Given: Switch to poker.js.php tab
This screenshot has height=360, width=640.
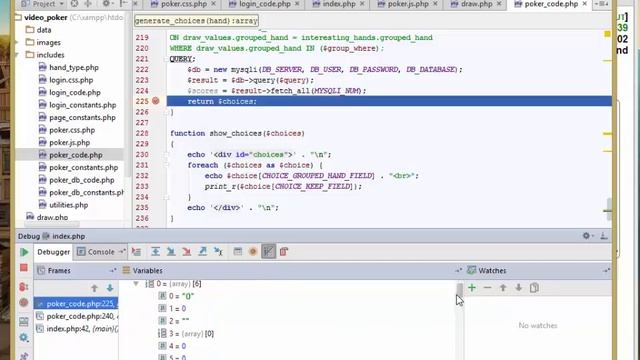Looking at the screenshot, I should click(409, 4).
